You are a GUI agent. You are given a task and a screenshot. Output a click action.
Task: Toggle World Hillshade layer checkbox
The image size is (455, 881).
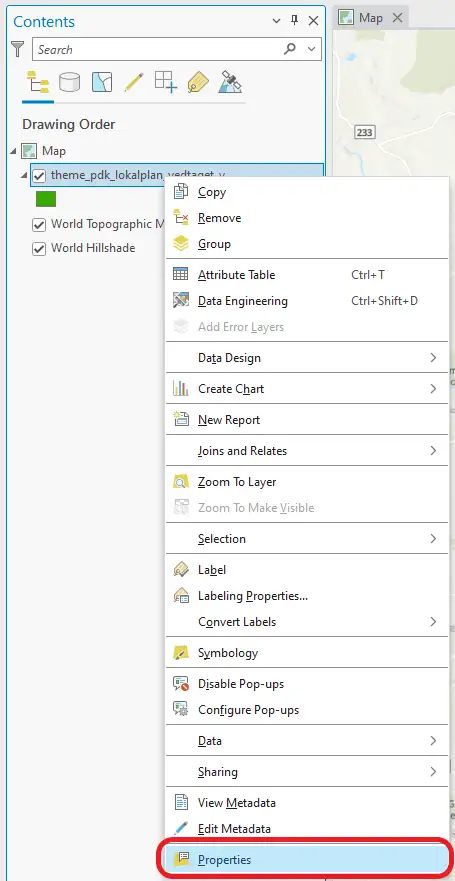point(39,248)
